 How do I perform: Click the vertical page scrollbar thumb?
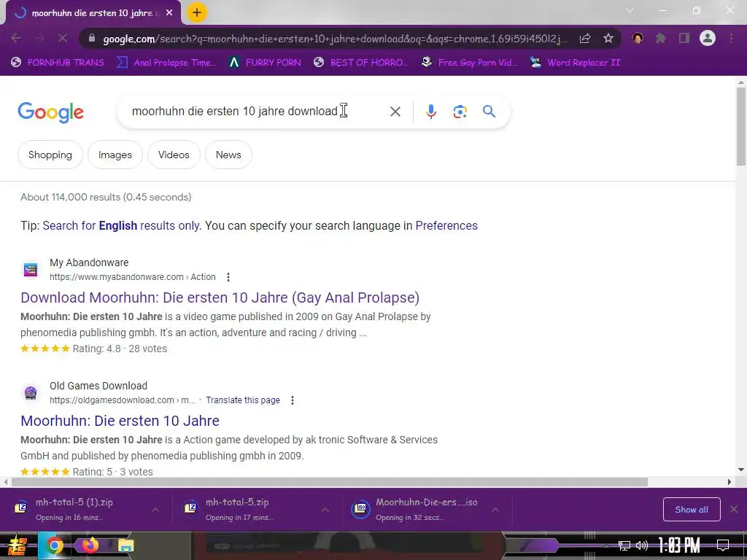741,125
